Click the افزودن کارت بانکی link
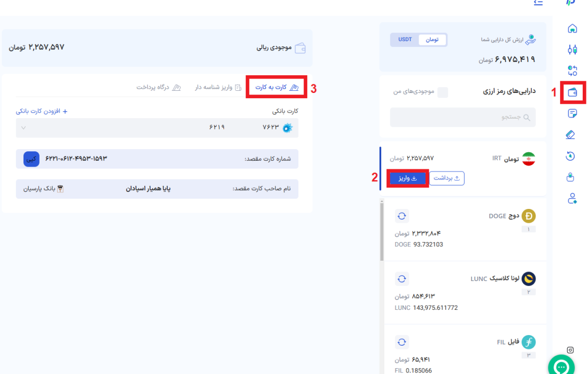This screenshot has height=374, width=588. (x=42, y=111)
